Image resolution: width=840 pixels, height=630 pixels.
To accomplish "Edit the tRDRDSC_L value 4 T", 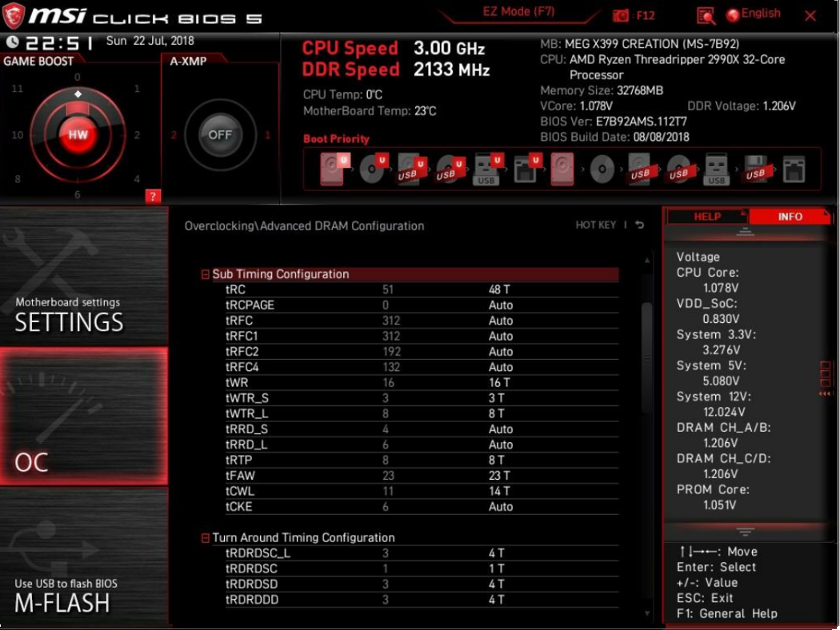I will click(x=496, y=553).
